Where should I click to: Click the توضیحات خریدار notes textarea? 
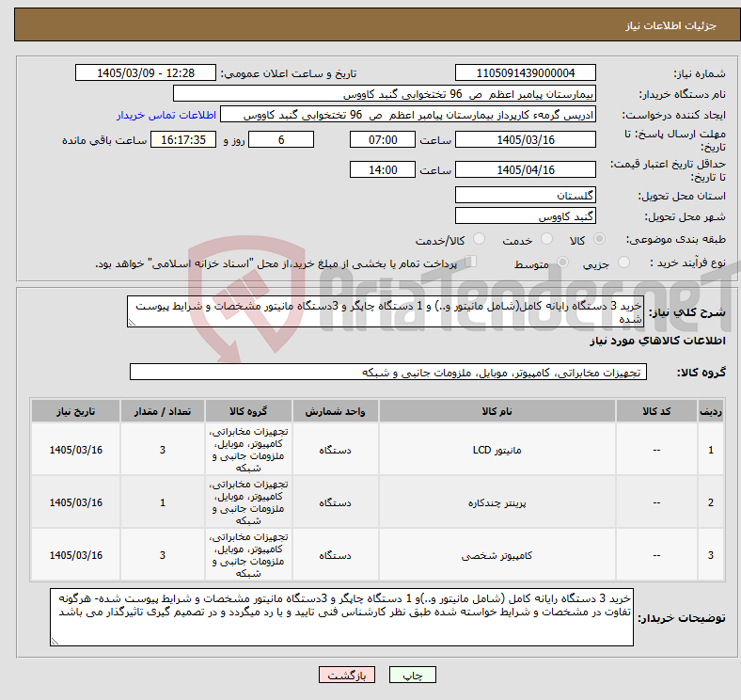coord(341,617)
